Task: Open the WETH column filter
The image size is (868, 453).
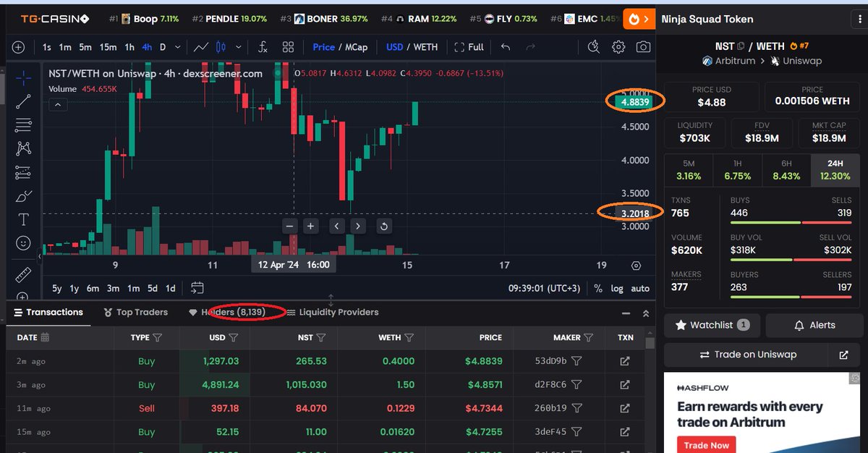Action: (x=409, y=337)
